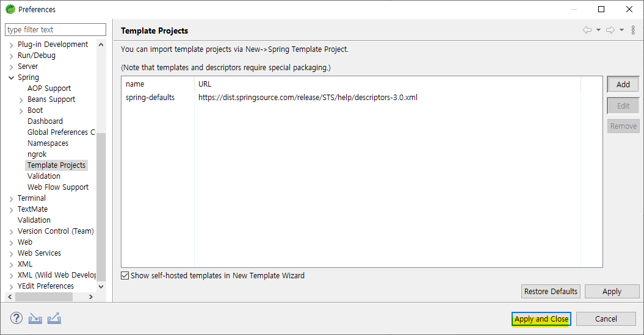Screen dimensions: 644x335
Task: Select ngrok preference page
Action: point(37,154)
